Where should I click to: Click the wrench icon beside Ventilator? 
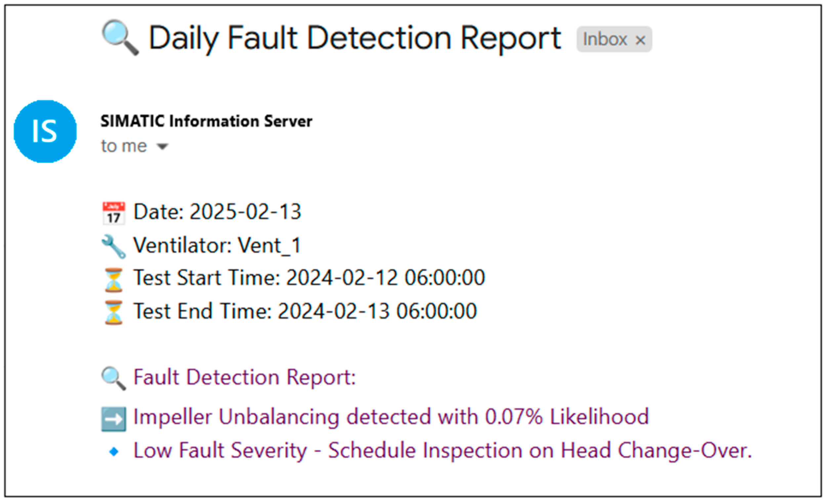113,246
